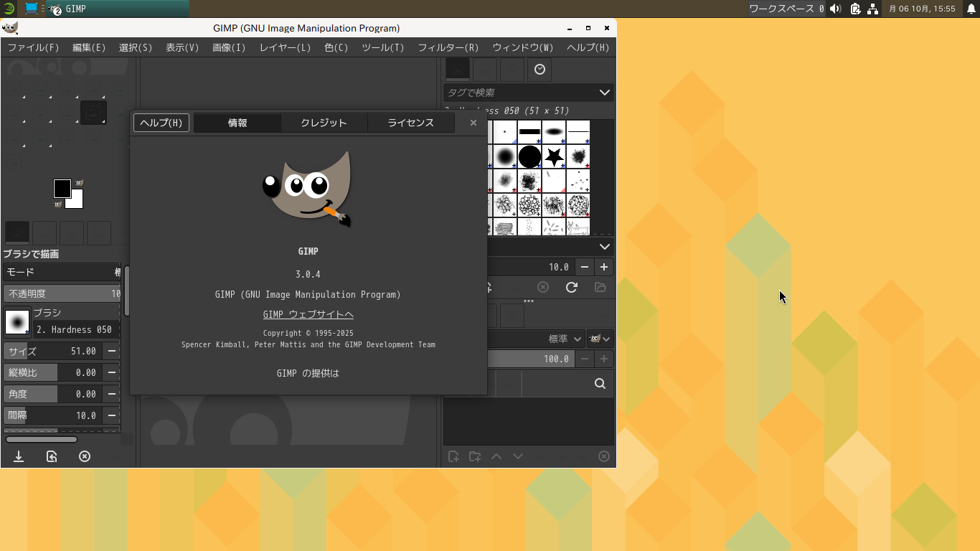Open the system volume control
Image resolution: width=980 pixels, height=551 pixels.
point(836,9)
